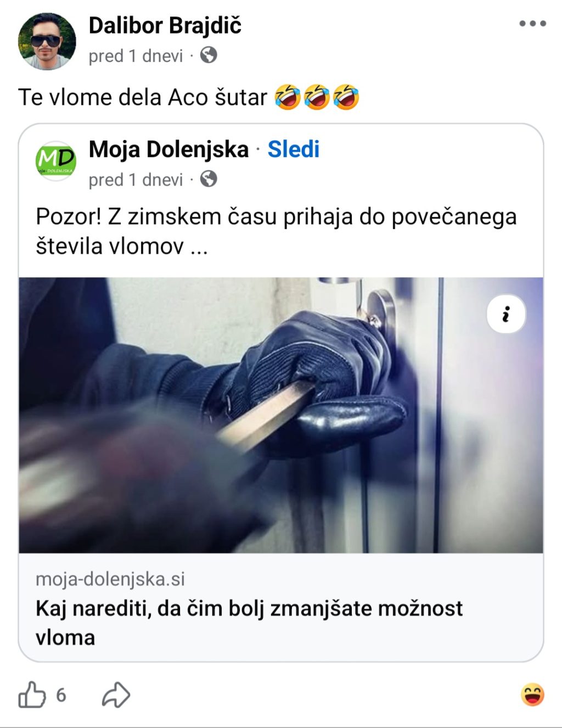Open the three-dots post options menu
The height and width of the screenshot is (728, 562).
(532, 24)
